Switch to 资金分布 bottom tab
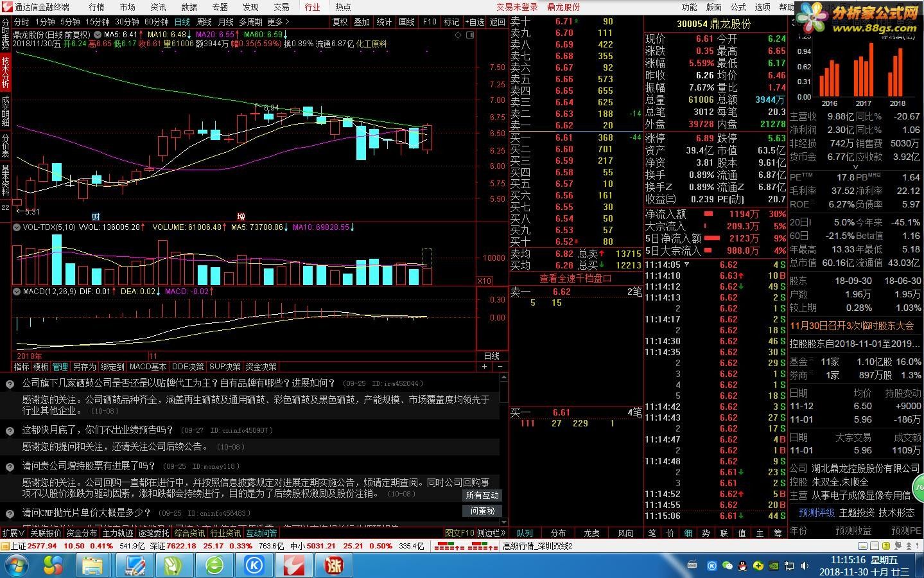Screen dimensions: 924x578 coord(82,533)
